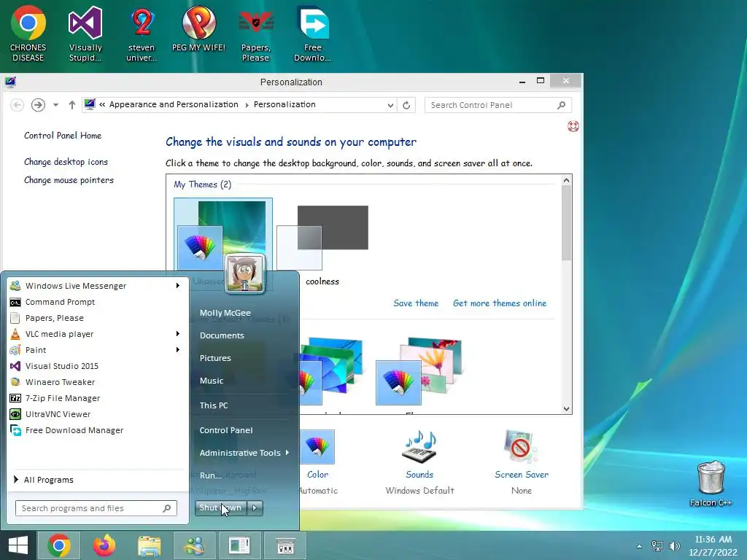Open Free Downlo... desktop shortcut
Viewport: 747px width, 560px height.
coord(312,34)
